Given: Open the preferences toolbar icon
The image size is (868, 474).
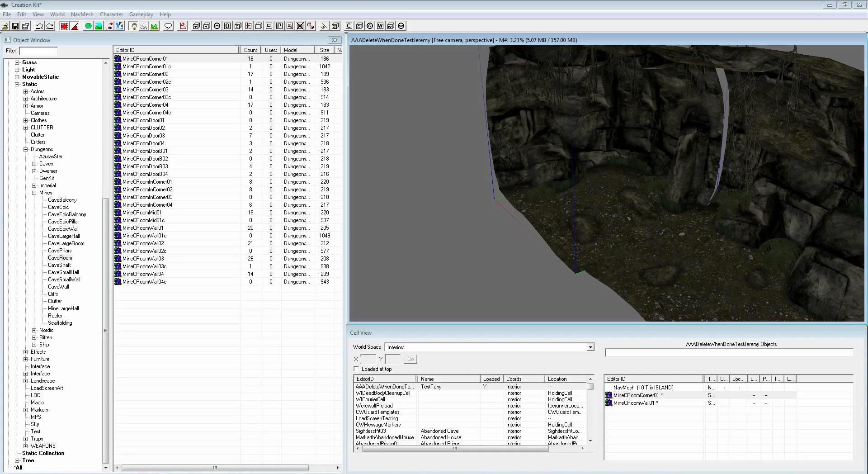Looking at the screenshot, I should pyautogui.click(x=26, y=26).
